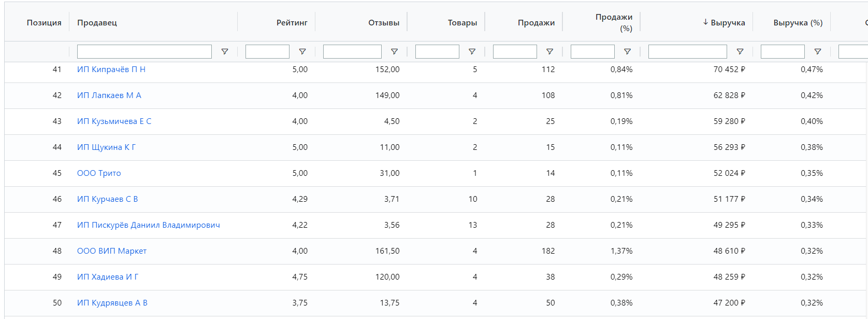The height and width of the screenshot is (319, 868).
Task: Focus the Выручка filter input box
Action: 687,52
